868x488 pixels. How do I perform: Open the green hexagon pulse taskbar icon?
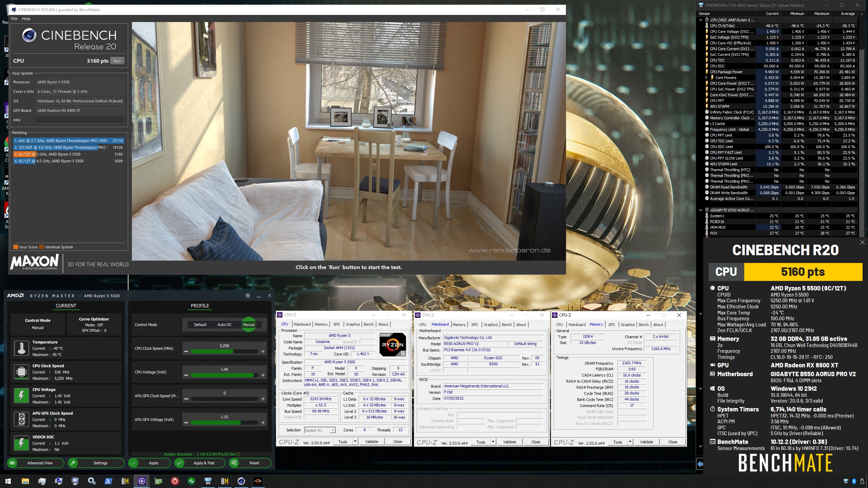point(191,481)
